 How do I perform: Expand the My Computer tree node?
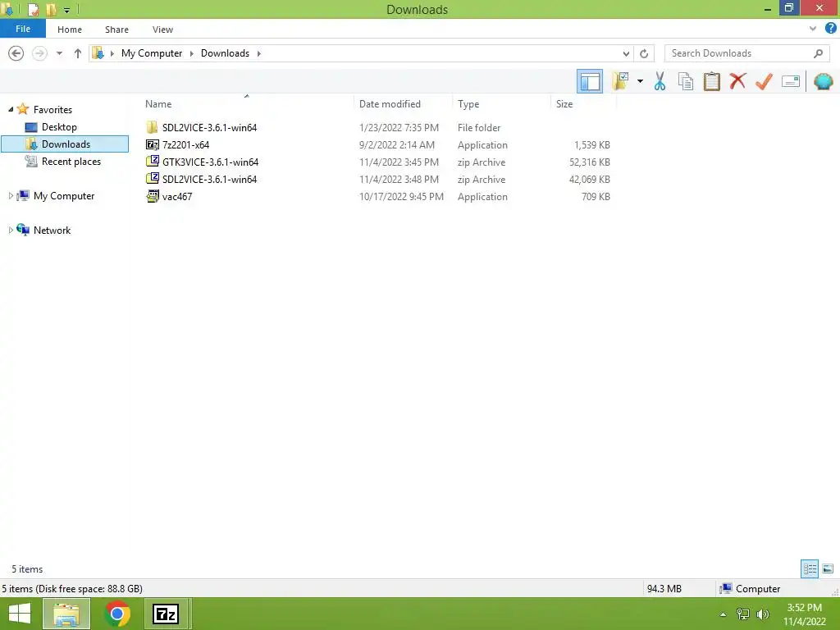point(11,196)
